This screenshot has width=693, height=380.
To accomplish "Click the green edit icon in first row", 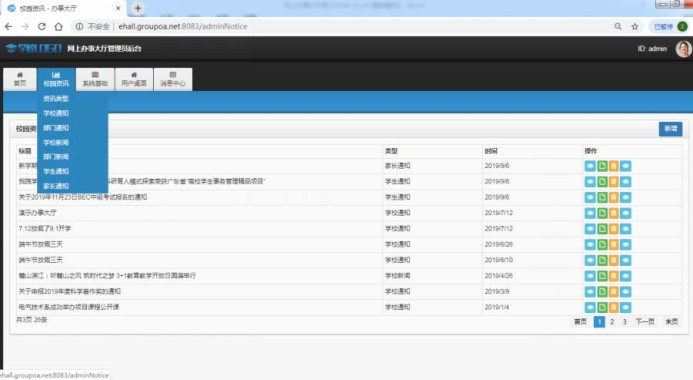I will [602, 166].
